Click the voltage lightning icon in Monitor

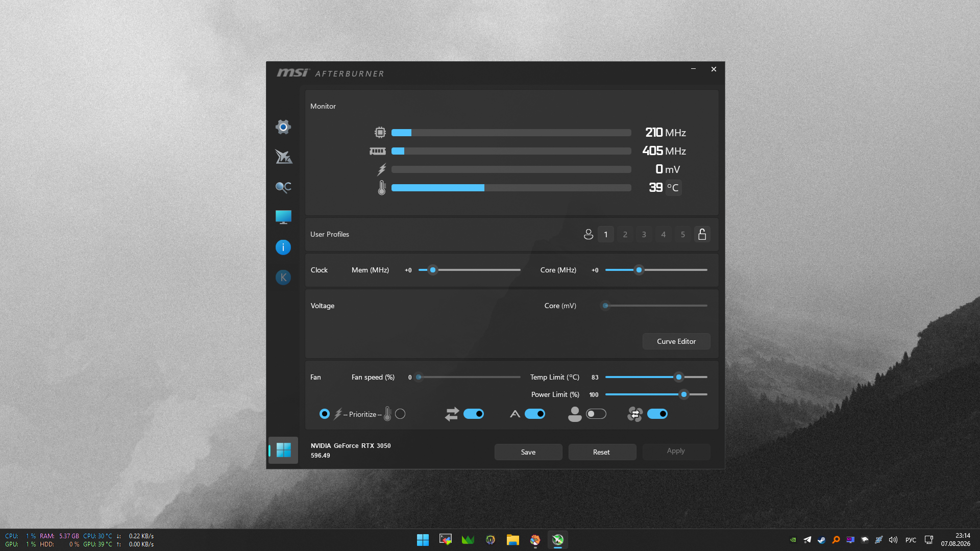382,169
